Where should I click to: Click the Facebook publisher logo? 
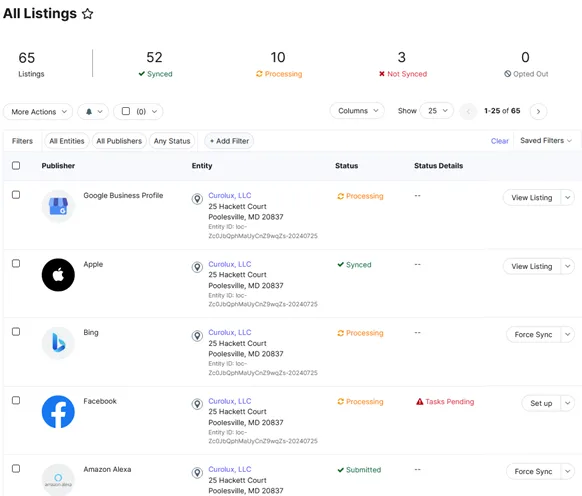(58, 412)
